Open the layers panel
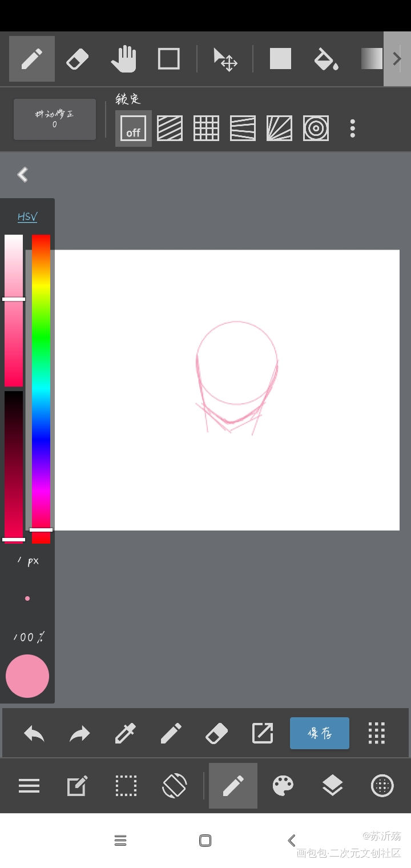411x868 pixels. coord(332,786)
